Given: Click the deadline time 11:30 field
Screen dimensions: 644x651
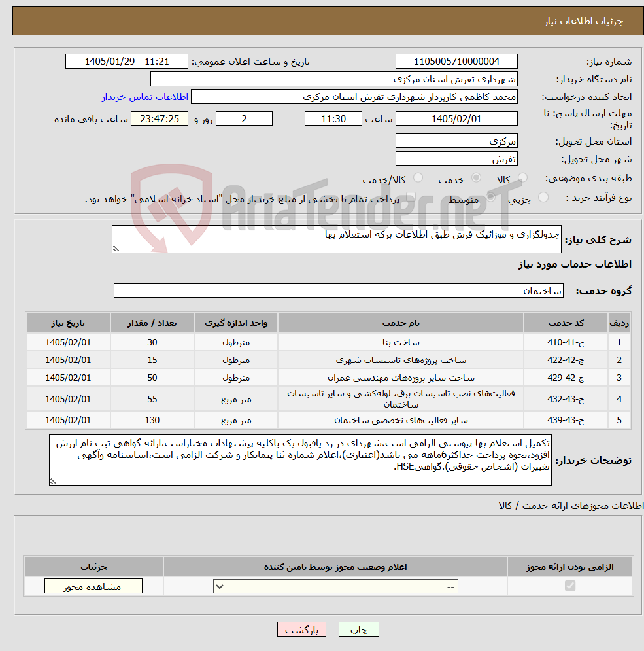Looking at the screenshot, I should click(333, 118).
